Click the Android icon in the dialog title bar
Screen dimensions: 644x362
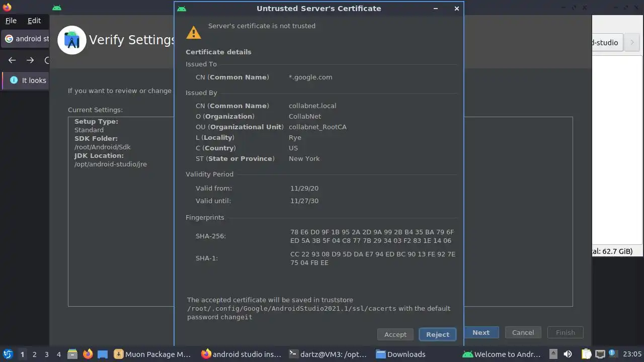182,9
